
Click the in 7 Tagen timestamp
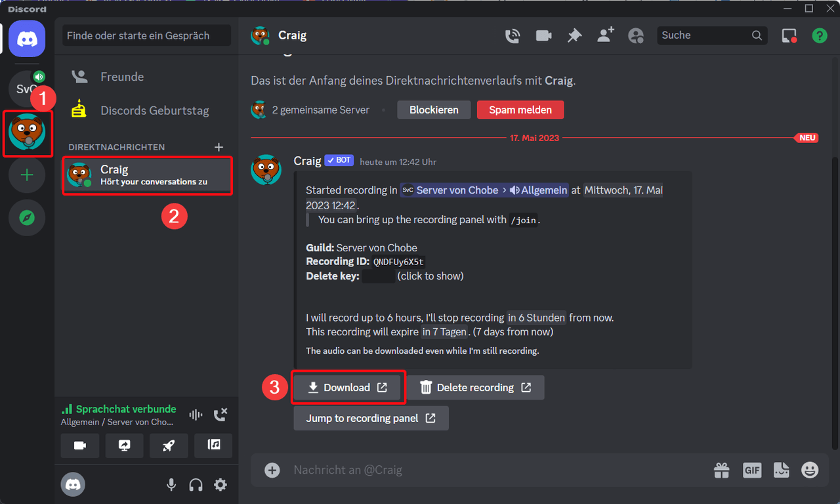coord(444,332)
